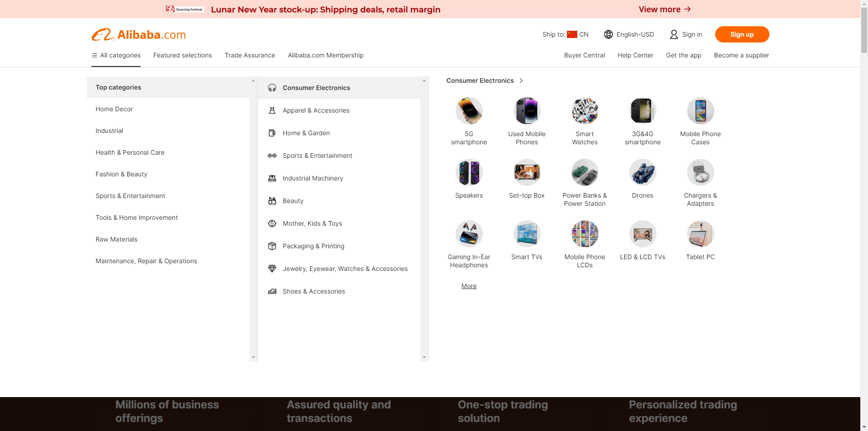
Task: Open the Mobile Phone Cases thumbnail
Action: (x=700, y=111)
